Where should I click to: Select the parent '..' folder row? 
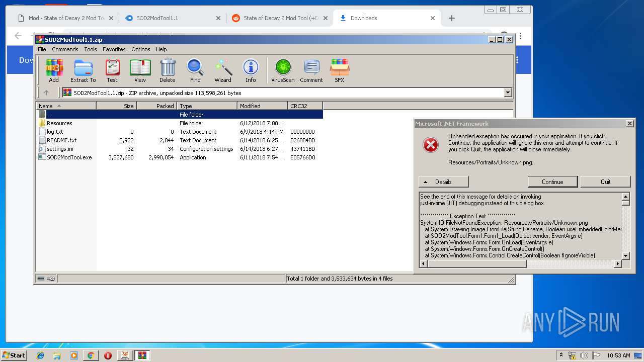(x=179, y=115)
